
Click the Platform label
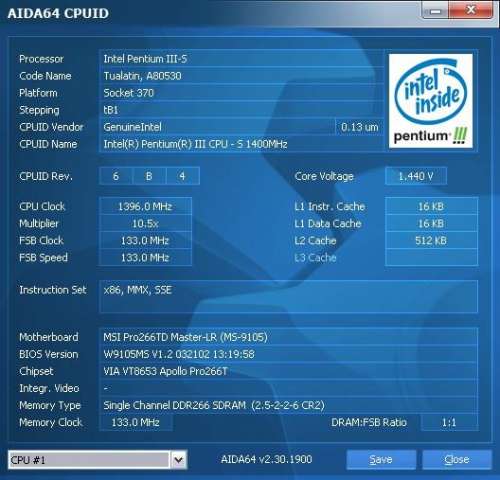tap(38, 93)
